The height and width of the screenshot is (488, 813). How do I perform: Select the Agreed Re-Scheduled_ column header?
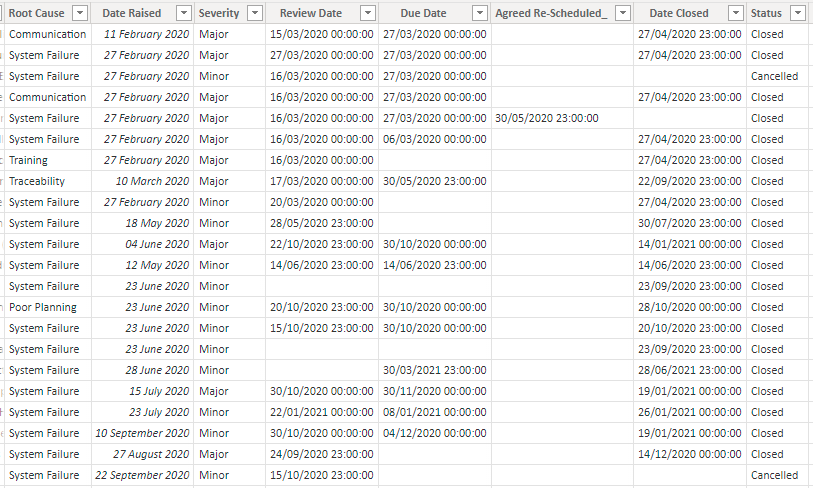point(551,13)
